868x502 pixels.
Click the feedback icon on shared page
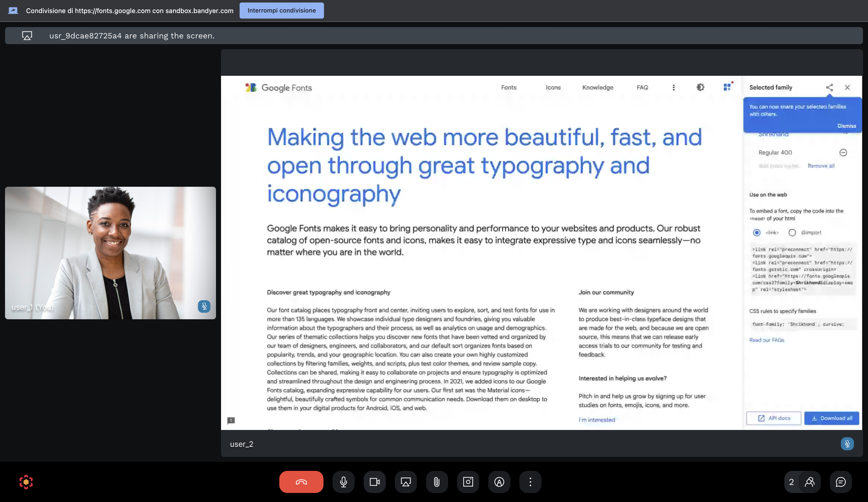[231, 420]
